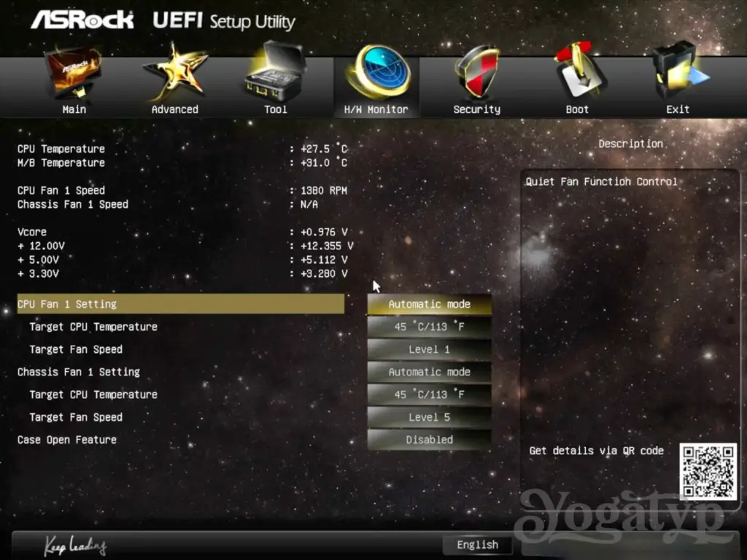Open the Main monitor icon
Viewport: 747px width, 560px height.
coord(74,71)
